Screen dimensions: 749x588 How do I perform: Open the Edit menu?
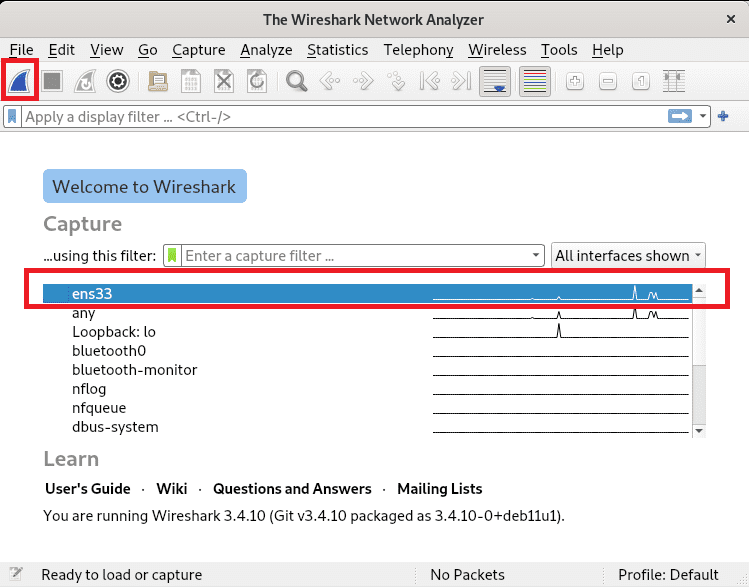tap(62, 50)
